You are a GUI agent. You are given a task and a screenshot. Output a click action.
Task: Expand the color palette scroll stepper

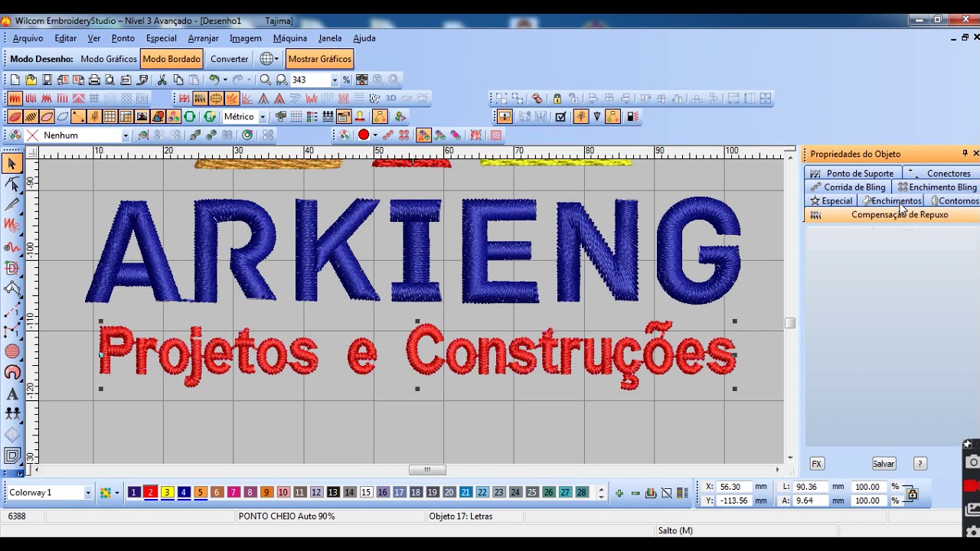point(601,493)
